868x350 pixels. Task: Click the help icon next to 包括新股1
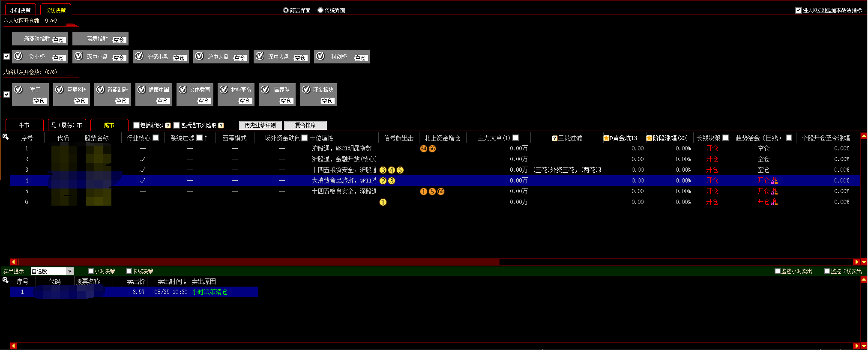point(168,126)
